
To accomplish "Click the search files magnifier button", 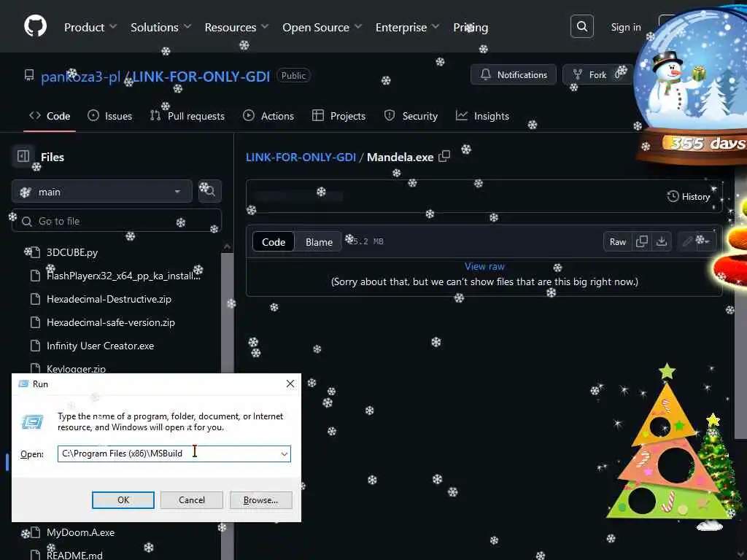I will 209,192.
